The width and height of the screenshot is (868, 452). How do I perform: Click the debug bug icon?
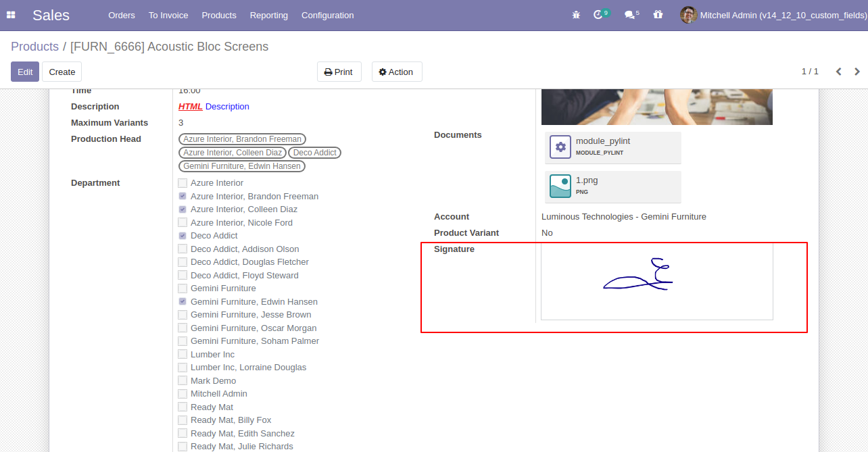click(x=576, y=15)
